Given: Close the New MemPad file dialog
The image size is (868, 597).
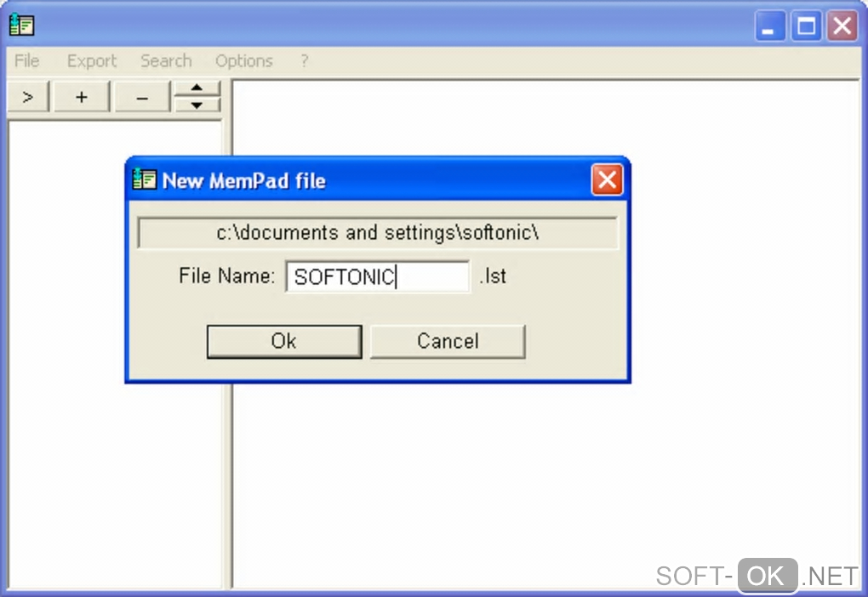Looking at the screenshot, I should [608, 179].
